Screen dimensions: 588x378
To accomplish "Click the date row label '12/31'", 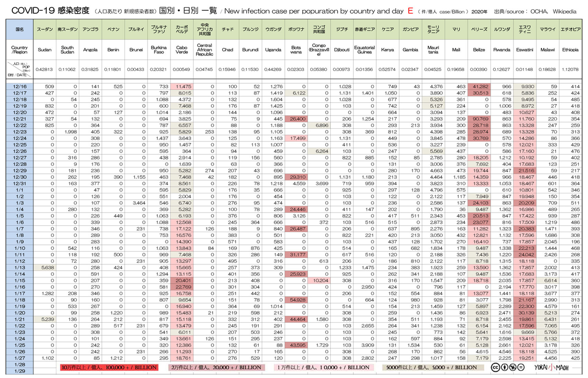I will coord(20,183).
